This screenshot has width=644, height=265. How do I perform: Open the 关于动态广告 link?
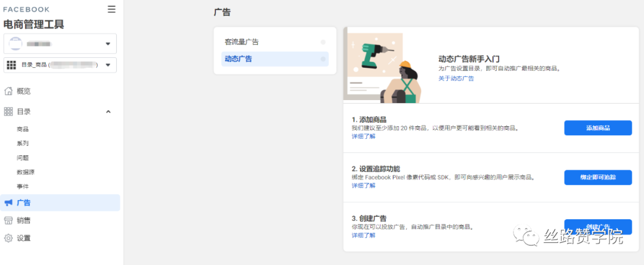tap(456, 79)
